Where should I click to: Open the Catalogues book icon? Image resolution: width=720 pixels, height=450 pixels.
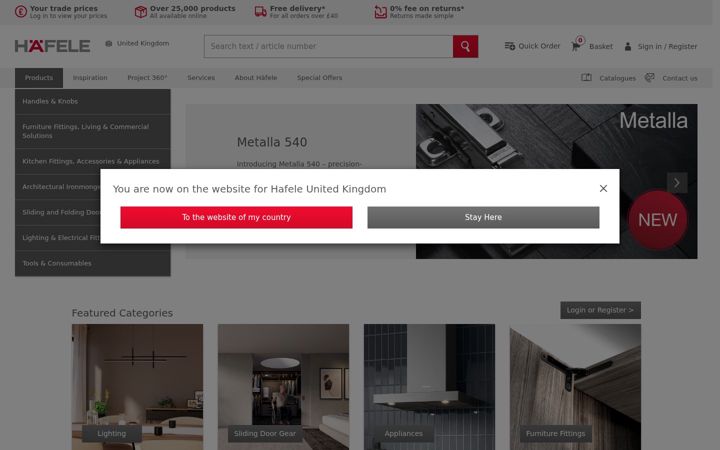tap(586, 78)
